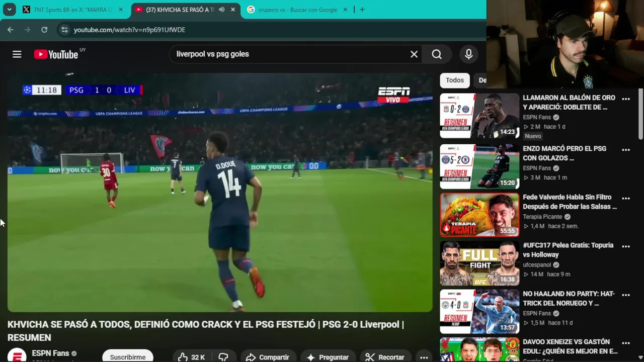The width and height of the screenshot is (644, 362).
Task: Click the video player area
Action: [220, 193]
